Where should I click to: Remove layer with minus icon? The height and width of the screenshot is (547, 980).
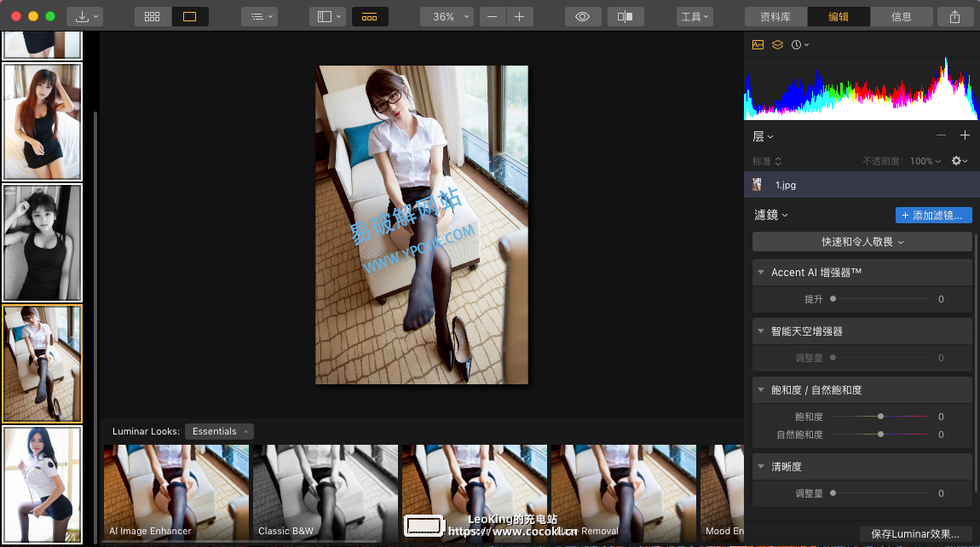point(942,135)
